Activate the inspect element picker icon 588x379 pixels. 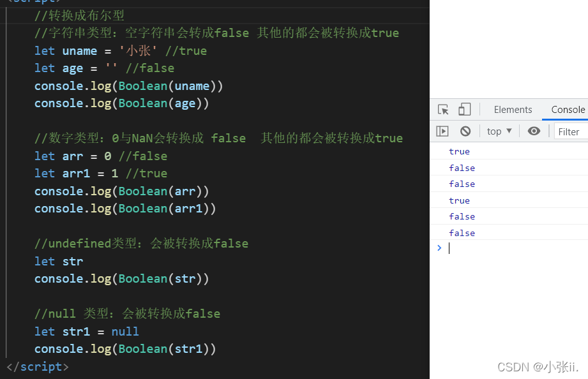tap(443, 110)
